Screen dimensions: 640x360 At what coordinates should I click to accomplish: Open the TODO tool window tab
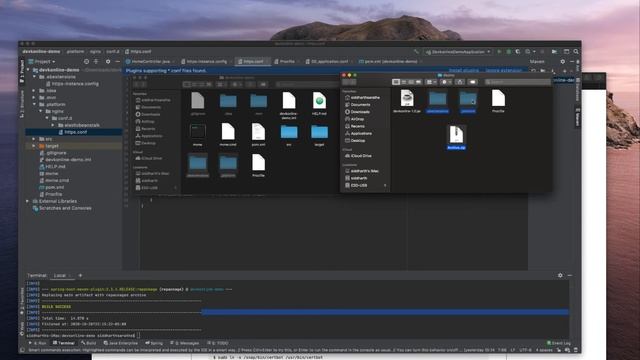[218, 343]
